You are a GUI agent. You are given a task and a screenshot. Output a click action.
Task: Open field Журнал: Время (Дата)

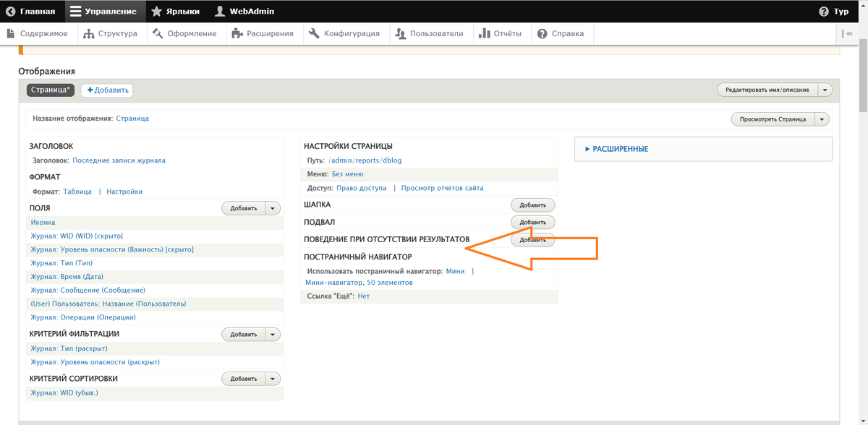click(67, 277)
